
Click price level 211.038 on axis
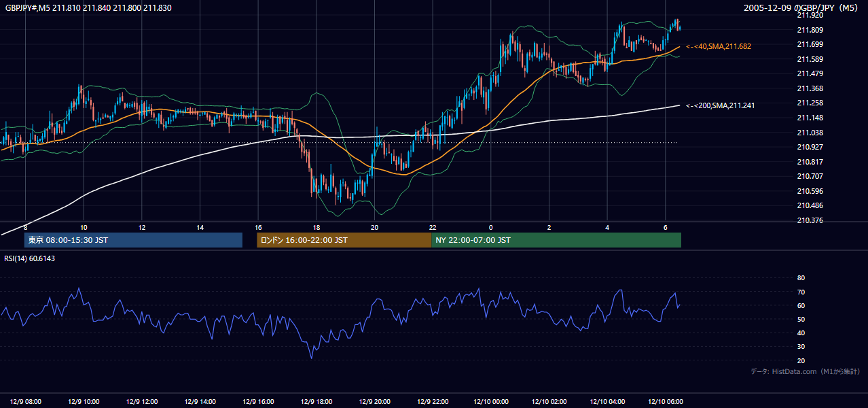pos(810,133)
